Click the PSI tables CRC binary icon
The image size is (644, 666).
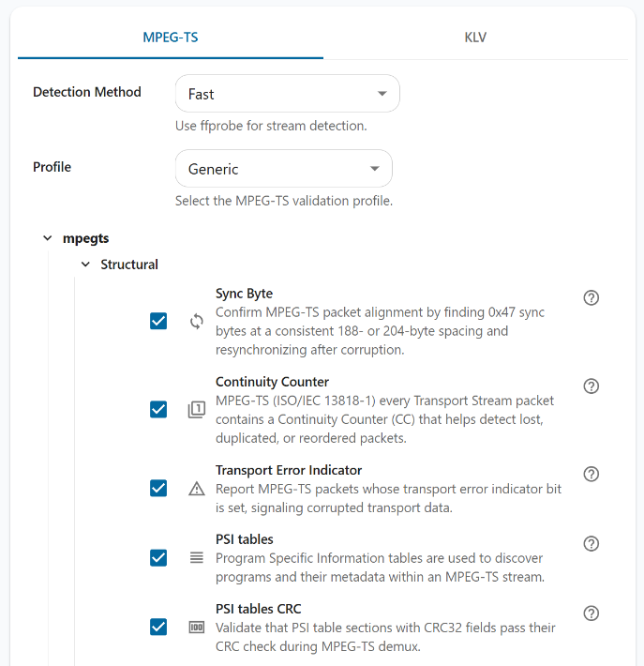pyautogui.click(x=196, y=627)
